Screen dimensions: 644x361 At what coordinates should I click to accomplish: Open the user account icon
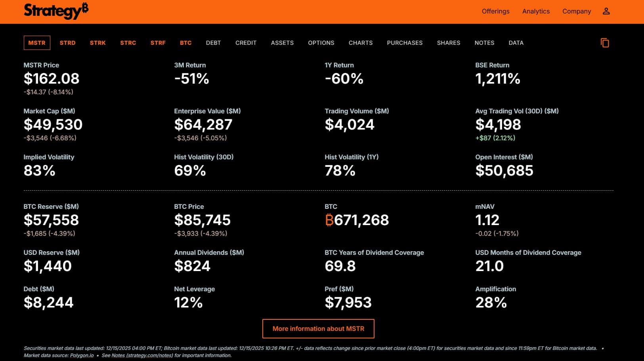[x=606, y=11]
